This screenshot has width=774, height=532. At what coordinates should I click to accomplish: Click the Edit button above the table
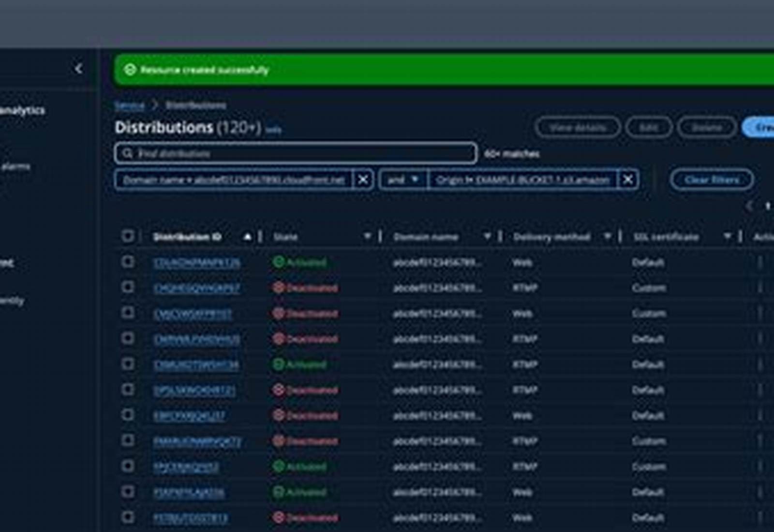pyautogui.click(x=649, y=128)
